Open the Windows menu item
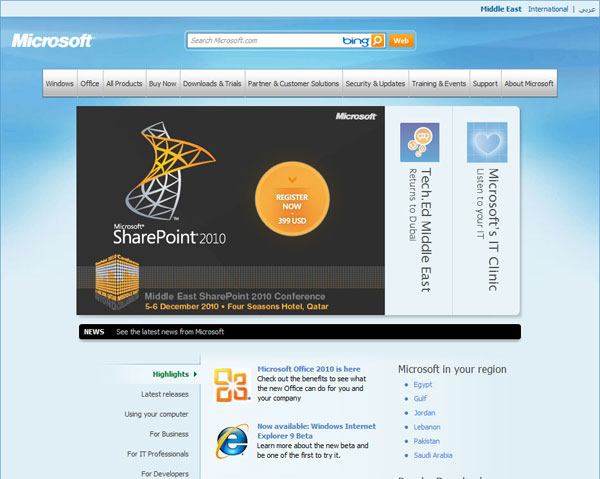This screenshot has width=600, height=479. click(x=60, y=83)
